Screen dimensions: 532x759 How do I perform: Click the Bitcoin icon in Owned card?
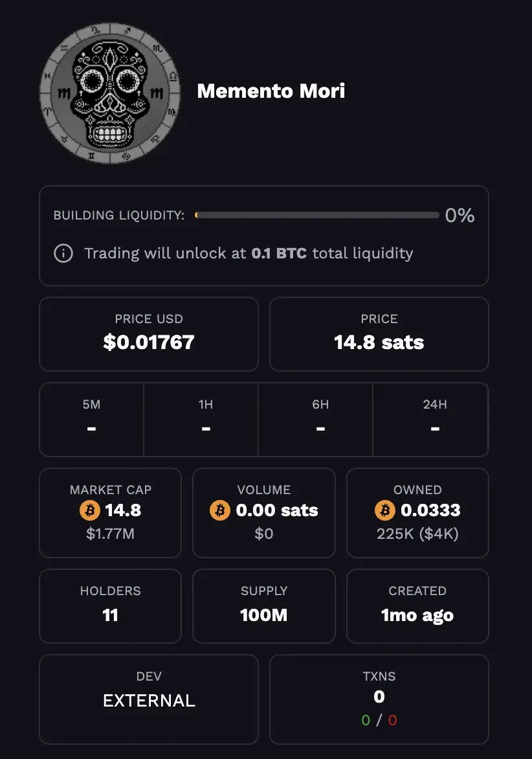coord(385,510)
